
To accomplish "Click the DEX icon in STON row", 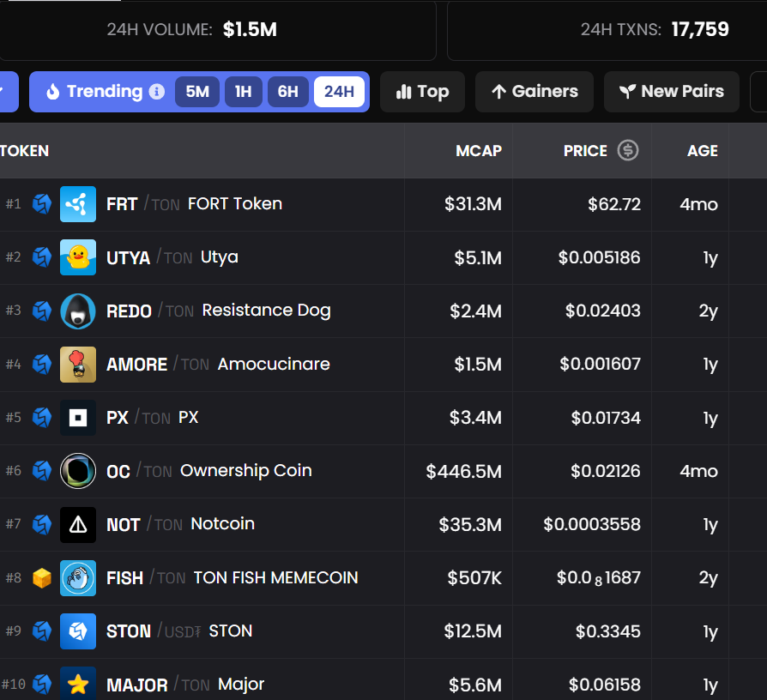I will (42, 631).
